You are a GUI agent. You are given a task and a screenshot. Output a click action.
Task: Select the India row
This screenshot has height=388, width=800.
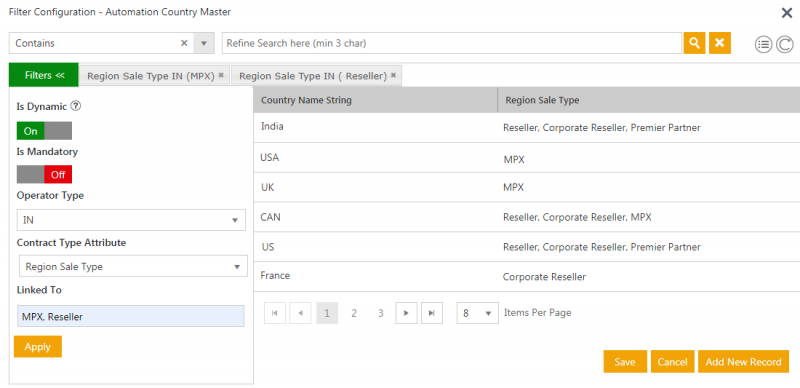pyautogui.click(x=527, y=128)
